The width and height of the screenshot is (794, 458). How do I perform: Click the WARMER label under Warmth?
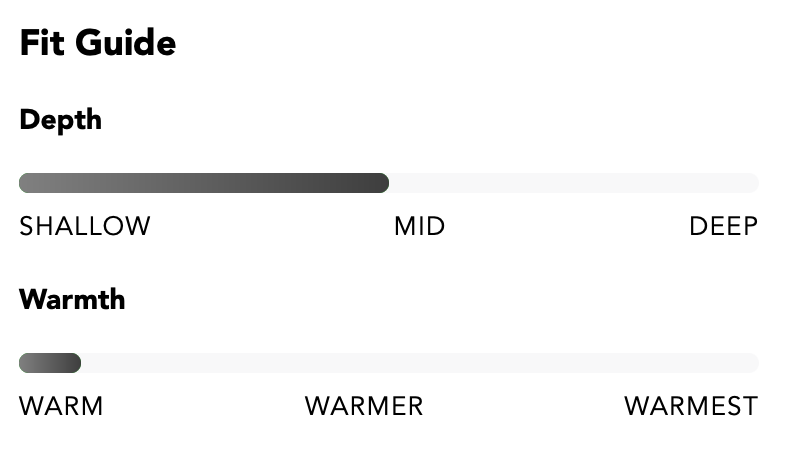pos(364,406)
